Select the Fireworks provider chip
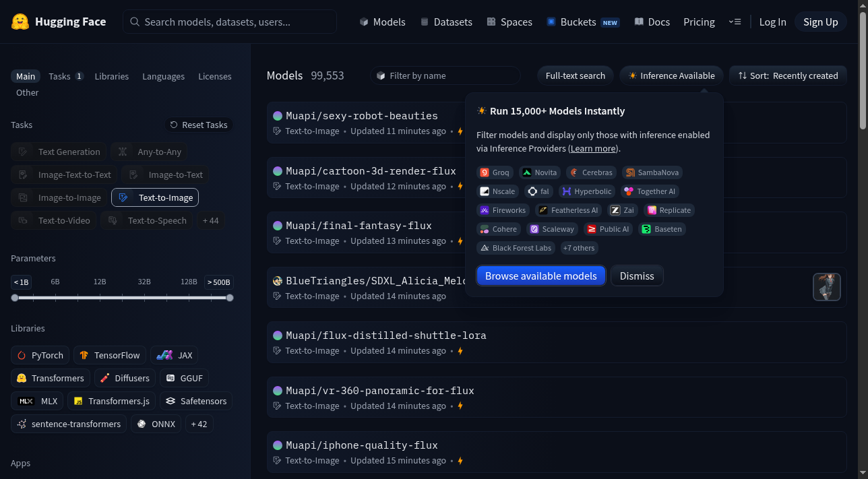Image resolution: width=868 pixels, height=479 pixels. [x=503, y=210]
